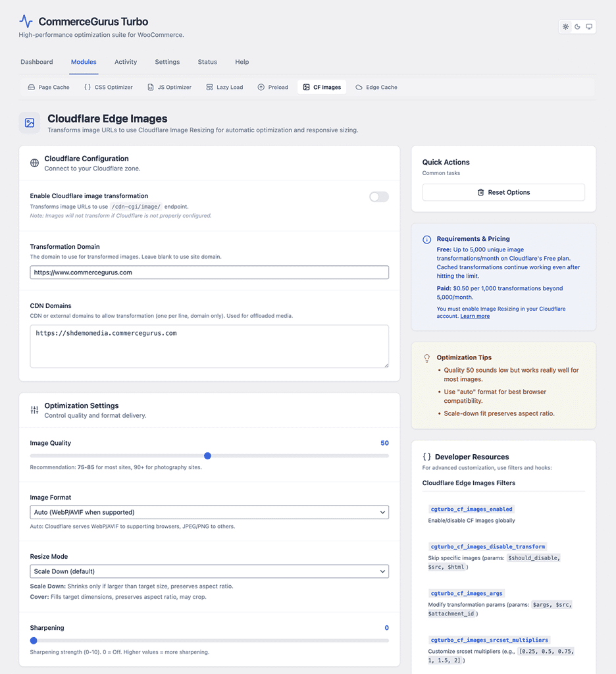Follow the Learn more link
The image size is (616, 674).
(x=475, y=316)
